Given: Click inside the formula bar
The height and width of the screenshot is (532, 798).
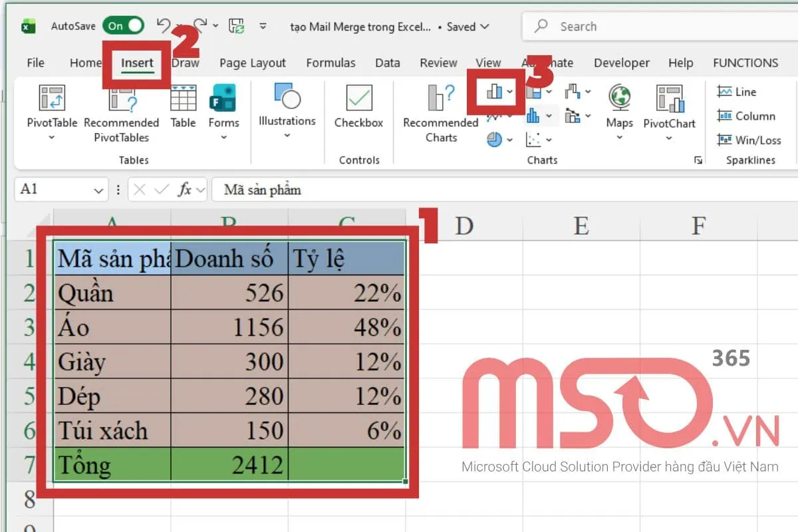Looking at the screenshot, I should click(x=399, y=190).
